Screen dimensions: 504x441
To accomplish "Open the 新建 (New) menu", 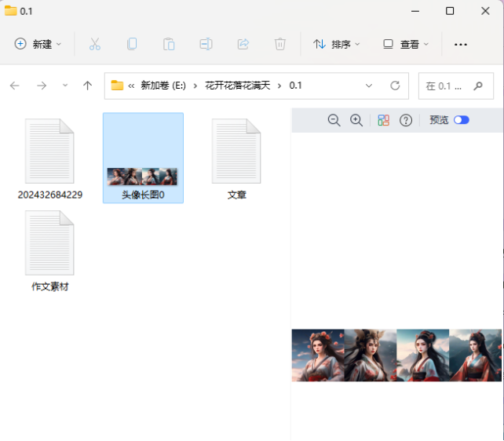I will (x=38, y=44).
